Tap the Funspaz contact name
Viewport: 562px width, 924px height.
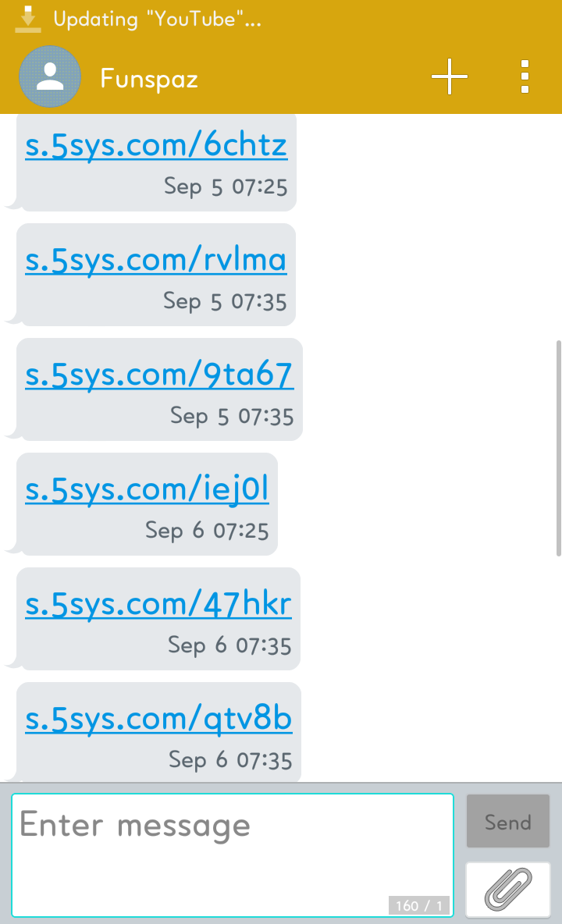149,78
